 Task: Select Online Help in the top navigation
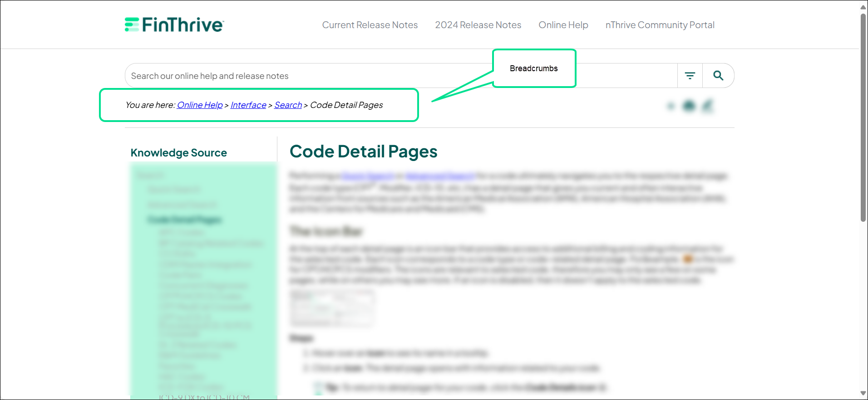(x=563, y=25)
